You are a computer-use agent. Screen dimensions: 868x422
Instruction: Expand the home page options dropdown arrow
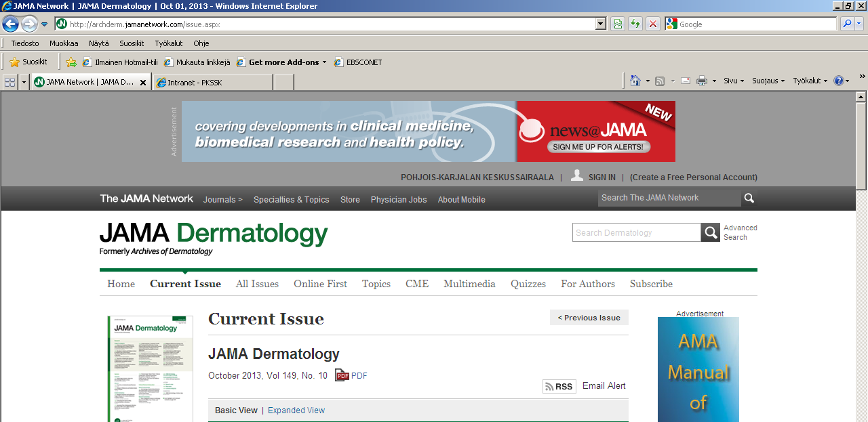click(648, 81)
